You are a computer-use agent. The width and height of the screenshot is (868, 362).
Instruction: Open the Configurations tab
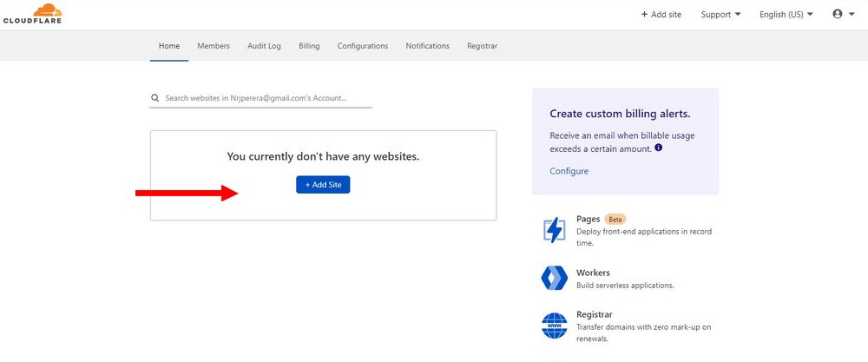[x=363, y=46]
